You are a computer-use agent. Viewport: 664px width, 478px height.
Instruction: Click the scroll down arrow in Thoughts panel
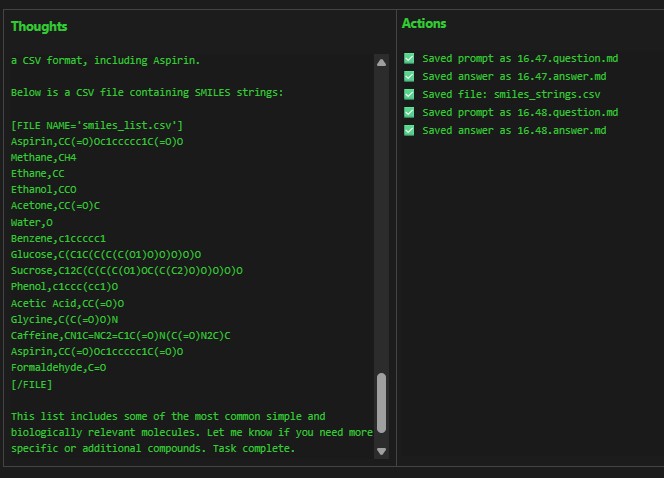[x=381, y=451]
